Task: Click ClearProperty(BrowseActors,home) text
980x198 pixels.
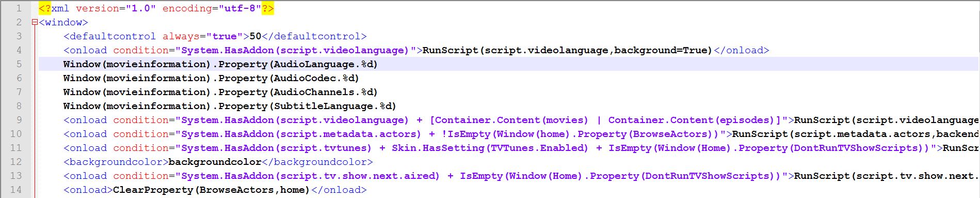Action: pyautogui.click(x=211, y=190)
